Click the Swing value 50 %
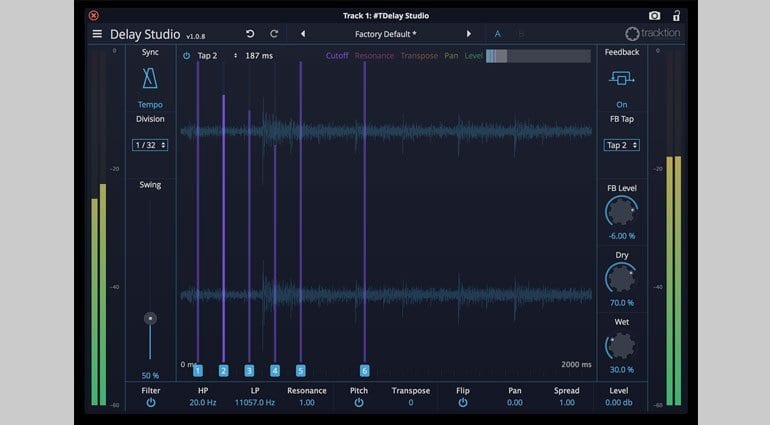 150,375
